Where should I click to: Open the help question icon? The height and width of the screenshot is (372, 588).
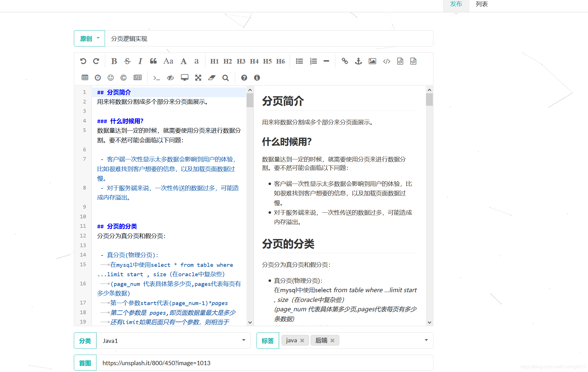244,78
